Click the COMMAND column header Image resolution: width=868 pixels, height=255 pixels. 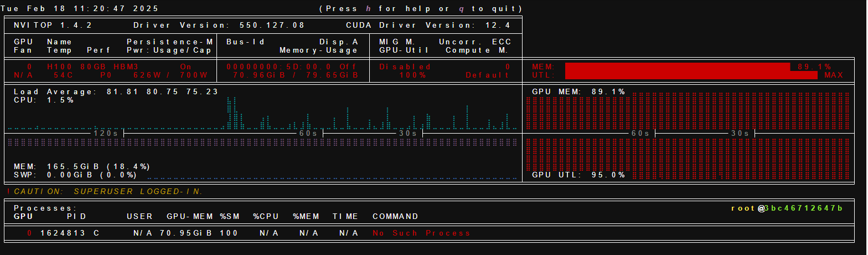click(x=395, y=217)
